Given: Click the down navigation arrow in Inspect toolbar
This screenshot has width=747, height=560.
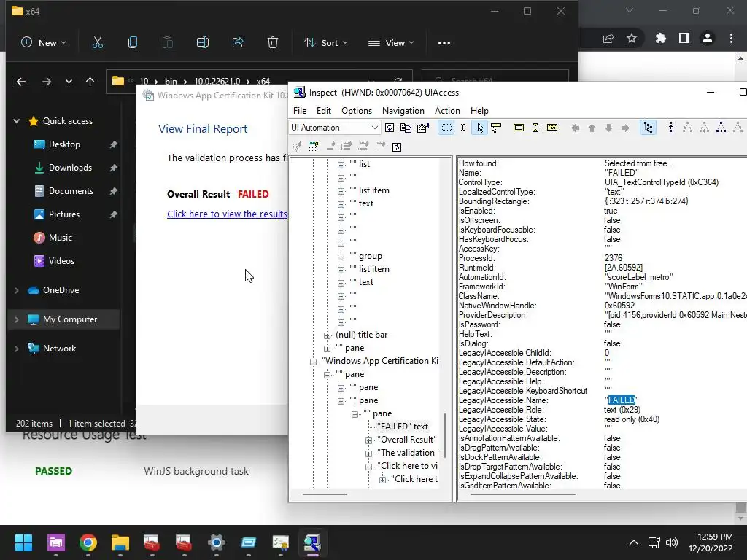Looking at the screenshot, I should pyautogui.click(x=608, y=128).
